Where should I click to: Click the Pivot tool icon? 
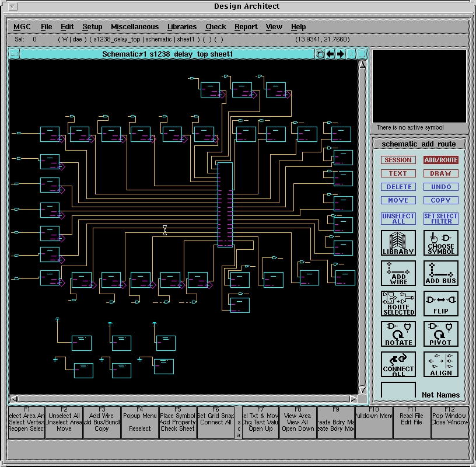[x=441, y=334]
